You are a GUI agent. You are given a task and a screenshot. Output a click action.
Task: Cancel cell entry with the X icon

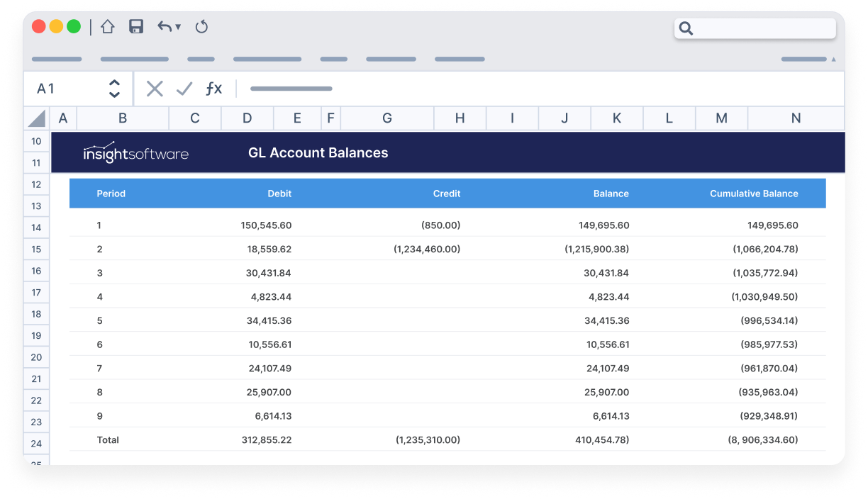(x=154, y=88)
